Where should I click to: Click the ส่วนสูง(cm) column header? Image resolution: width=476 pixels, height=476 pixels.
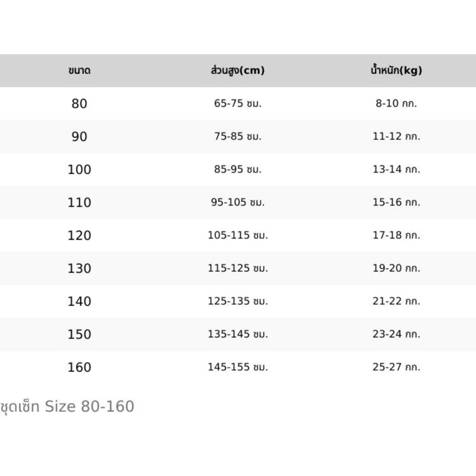point(238,71)
